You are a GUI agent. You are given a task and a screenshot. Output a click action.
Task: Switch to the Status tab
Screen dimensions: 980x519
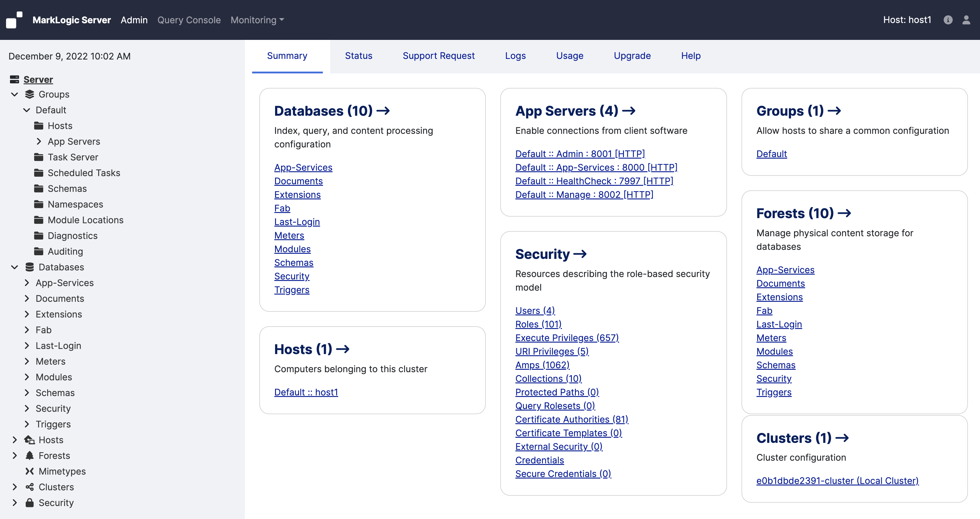tap(359, 56)
